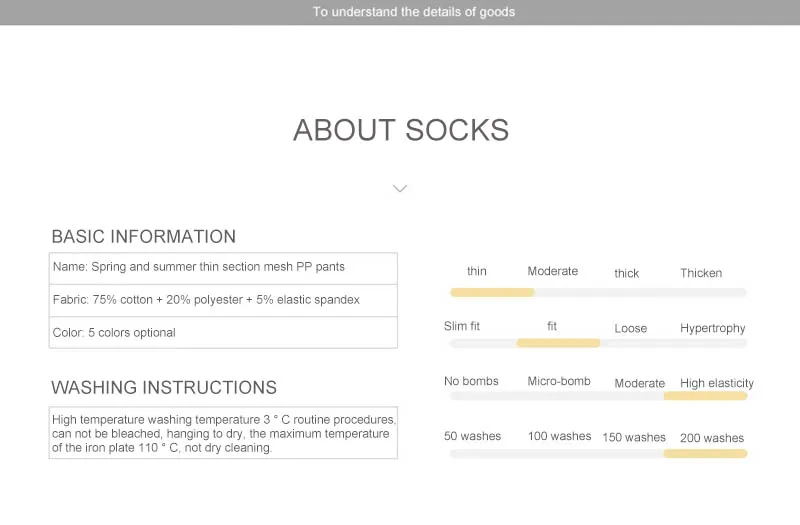Click the 'No bombs' label

[x=471, y=381]
